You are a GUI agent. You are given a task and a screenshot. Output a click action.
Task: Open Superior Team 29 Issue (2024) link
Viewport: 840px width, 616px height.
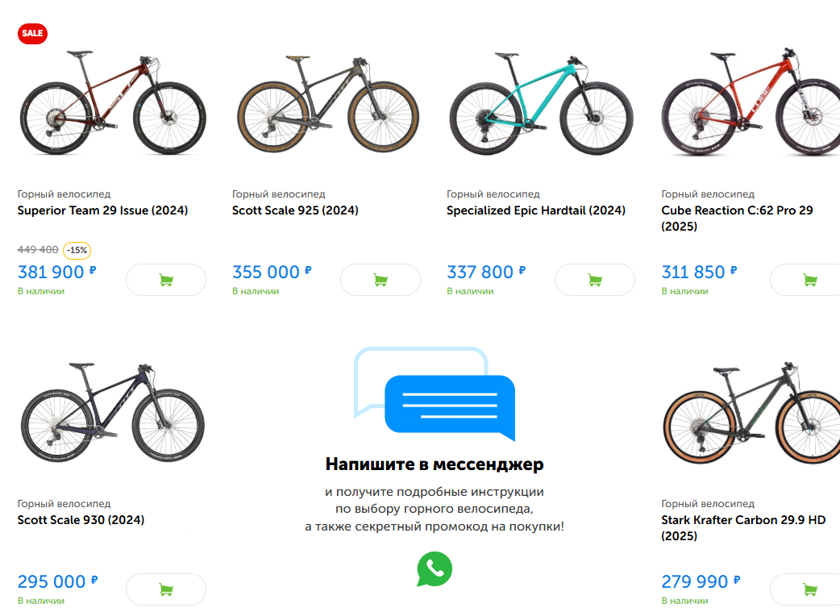coord(102,210)
